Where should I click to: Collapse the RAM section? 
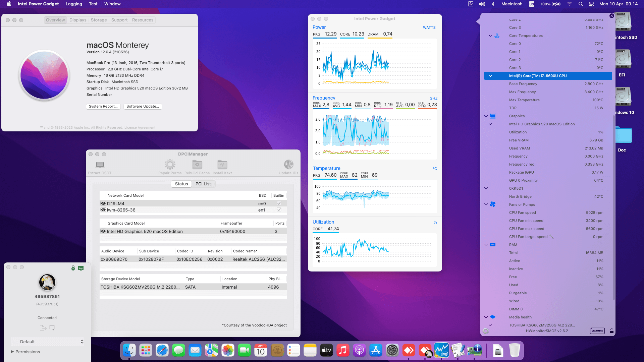pyautogui.click(x=486, y=245)
